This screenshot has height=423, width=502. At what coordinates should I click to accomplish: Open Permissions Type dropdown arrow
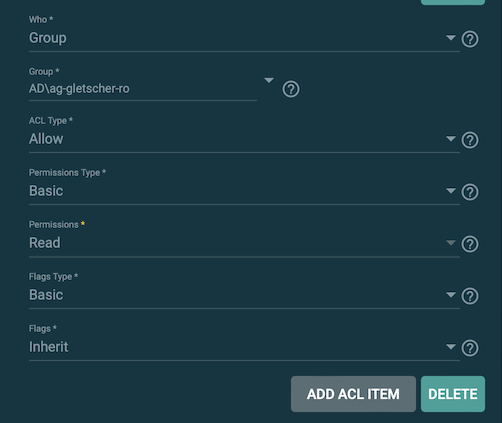pos(451,191)
